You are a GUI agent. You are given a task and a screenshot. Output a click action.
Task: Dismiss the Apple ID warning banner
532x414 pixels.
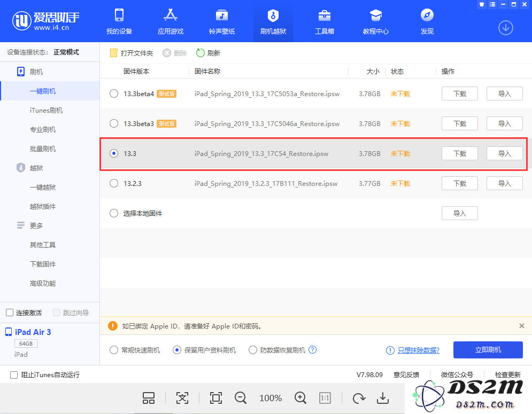tap(522, 326)
